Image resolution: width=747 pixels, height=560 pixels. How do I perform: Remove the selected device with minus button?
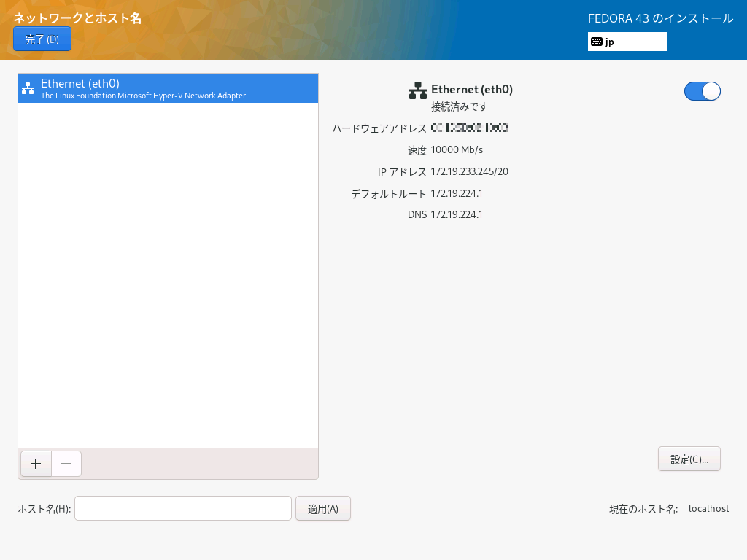pyautogui.click(x=66, y=464)
